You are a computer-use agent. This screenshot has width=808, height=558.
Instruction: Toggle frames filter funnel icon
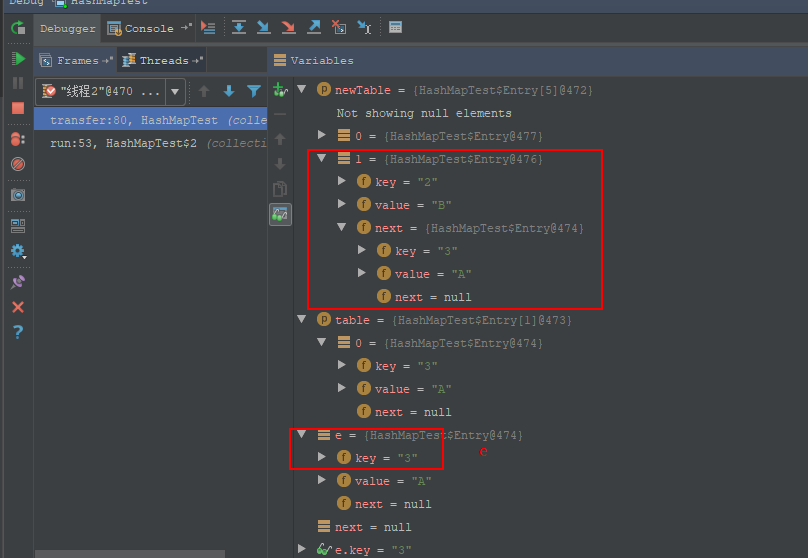[254, 91]
